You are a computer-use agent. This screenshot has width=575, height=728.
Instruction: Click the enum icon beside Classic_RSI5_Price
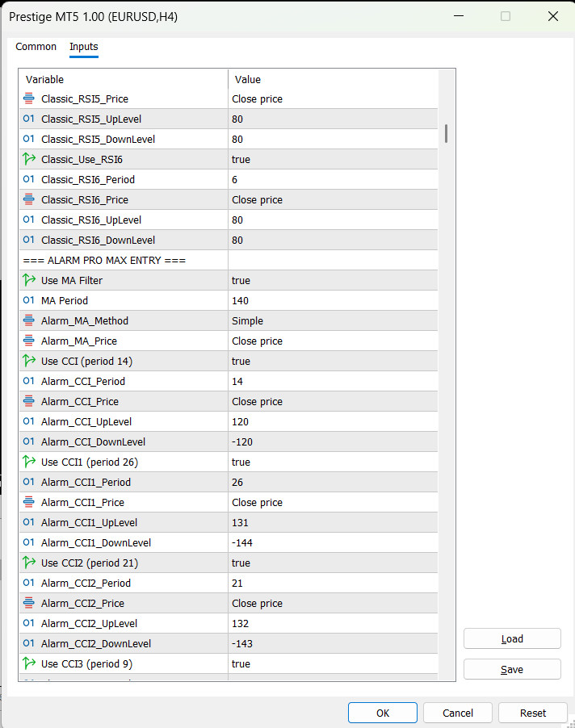(29, 98)
